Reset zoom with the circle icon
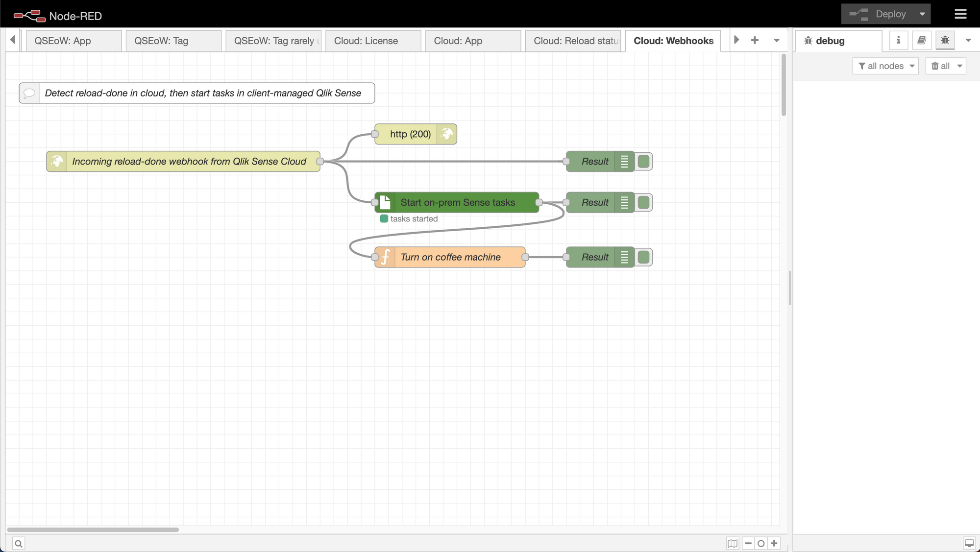980x552 pixels. click(760, 543)
